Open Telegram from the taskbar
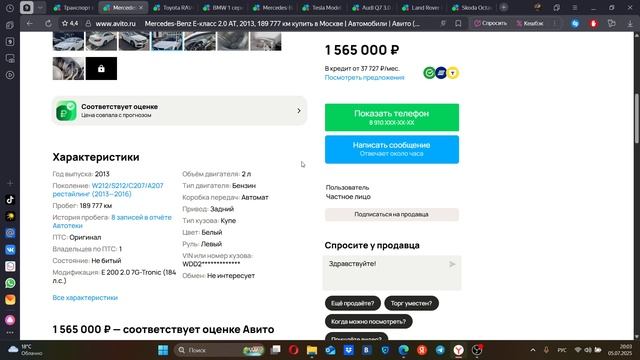Image resolution: width=640 pixels, height=360 pixels. pyautogui.click(x=440, y=350)
